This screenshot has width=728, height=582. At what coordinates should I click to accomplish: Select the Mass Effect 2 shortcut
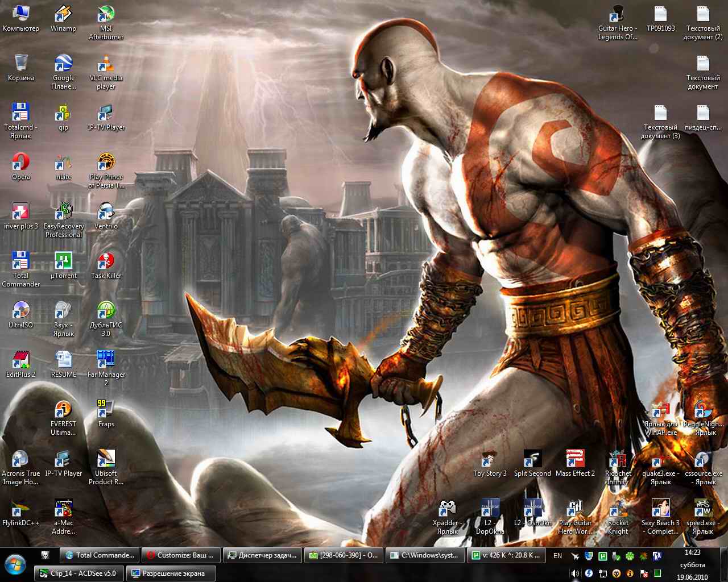pyautogui.click(x=575, y=459)
